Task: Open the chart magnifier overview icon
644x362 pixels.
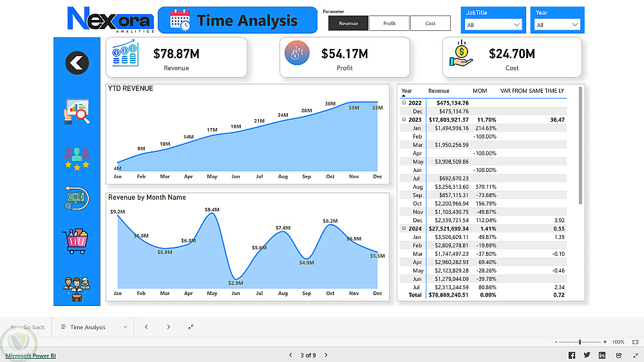Action: click(x=77, y=111)
